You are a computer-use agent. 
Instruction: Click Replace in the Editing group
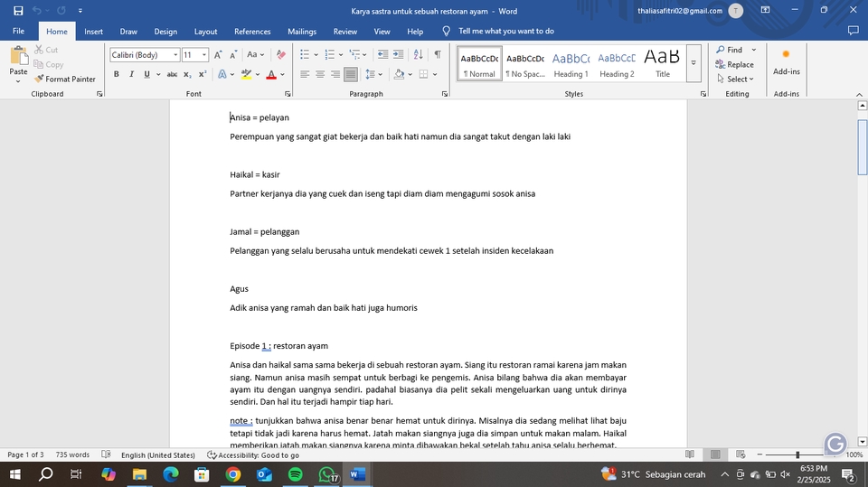734,64
